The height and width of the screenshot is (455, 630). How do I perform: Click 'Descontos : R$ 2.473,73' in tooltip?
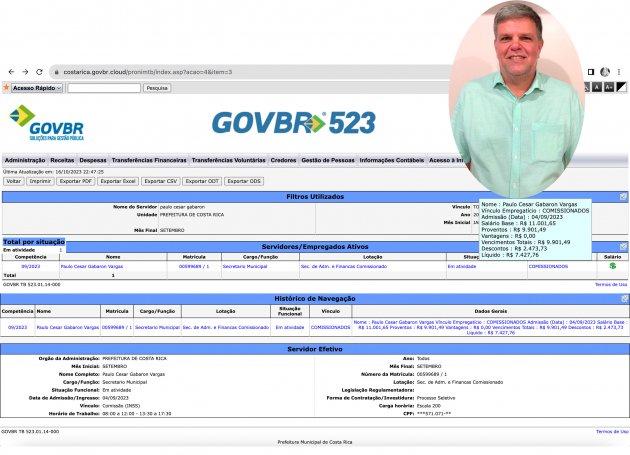point(514,249)
